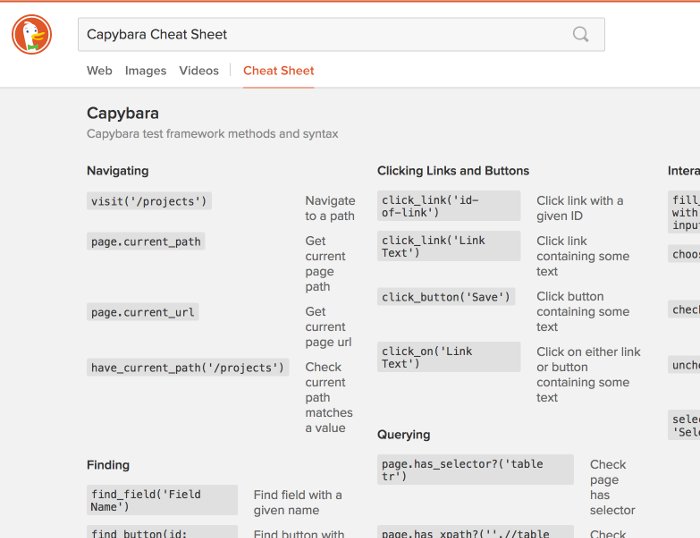Click 'Click link with a given ID' description
700x538 pixels.
pos(580,208)
